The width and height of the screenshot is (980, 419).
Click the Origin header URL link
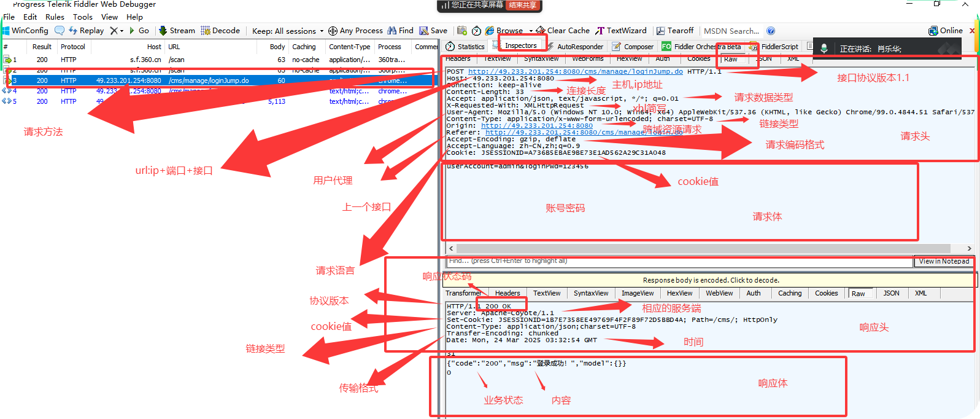(537, 126)
